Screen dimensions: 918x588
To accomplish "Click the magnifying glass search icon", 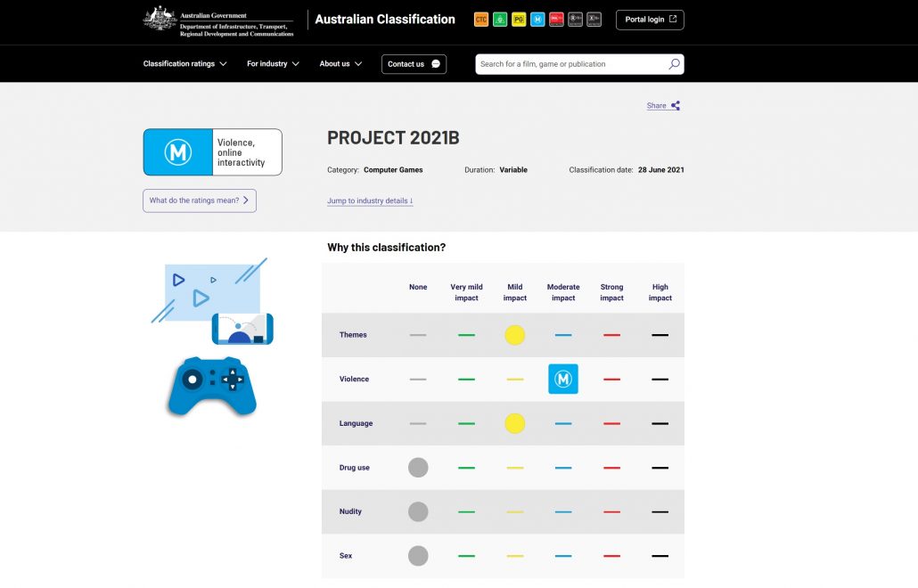I will click(x=674, y=64).
